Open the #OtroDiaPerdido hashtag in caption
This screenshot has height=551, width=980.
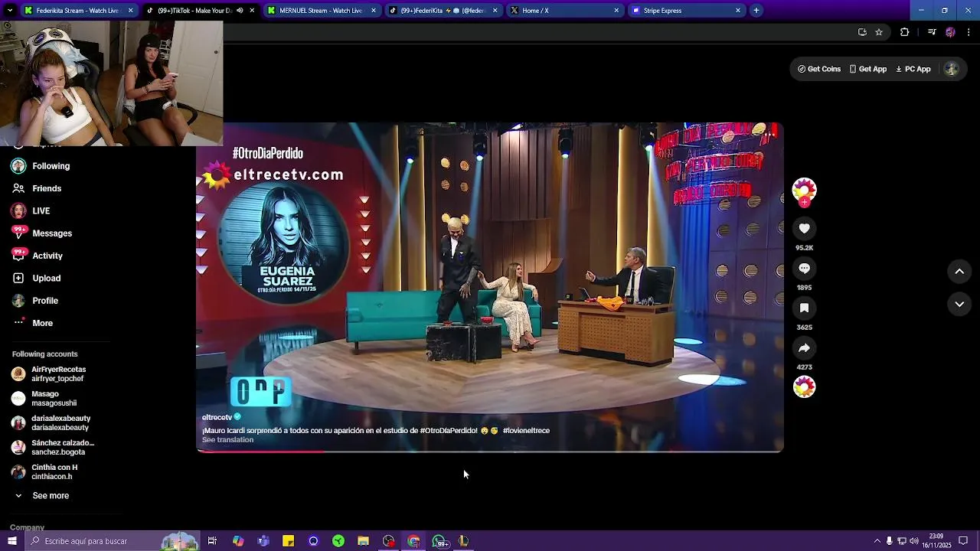click(449, 431)
